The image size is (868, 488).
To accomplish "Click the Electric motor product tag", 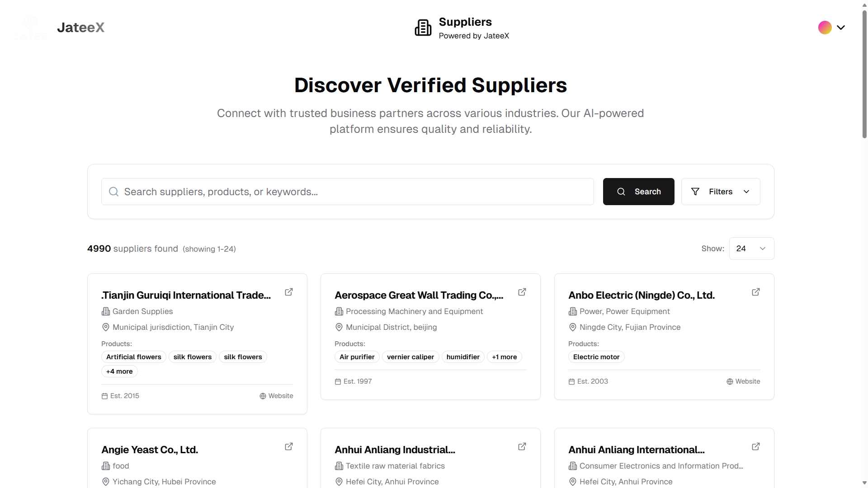I will [596, 357].
